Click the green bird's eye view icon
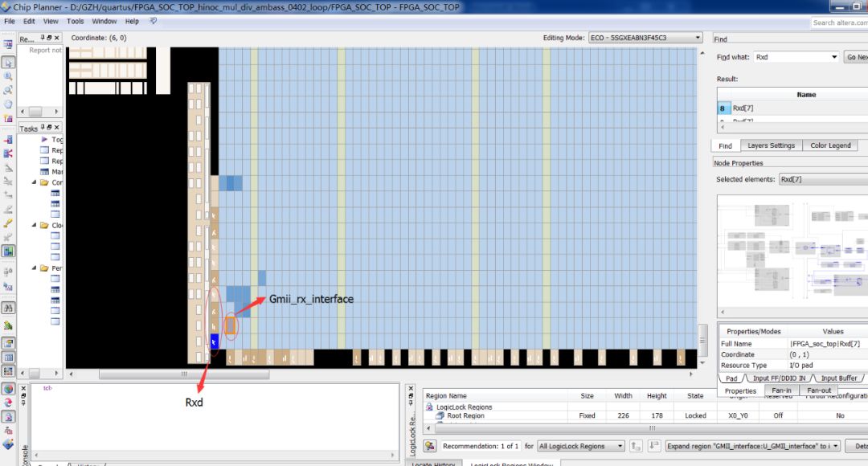Image resolution: width=868 pixels, height=466 pixels. coord(8,325)
